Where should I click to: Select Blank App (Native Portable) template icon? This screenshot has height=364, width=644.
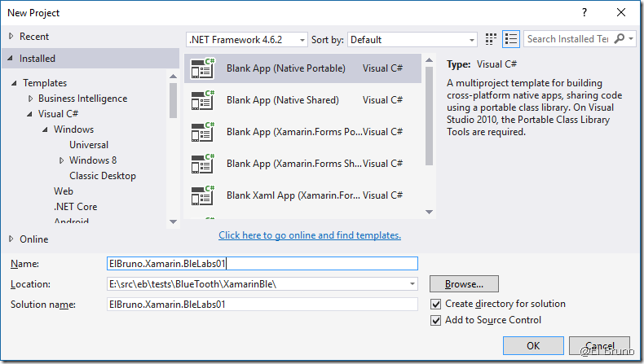click(x=202, y=69)
